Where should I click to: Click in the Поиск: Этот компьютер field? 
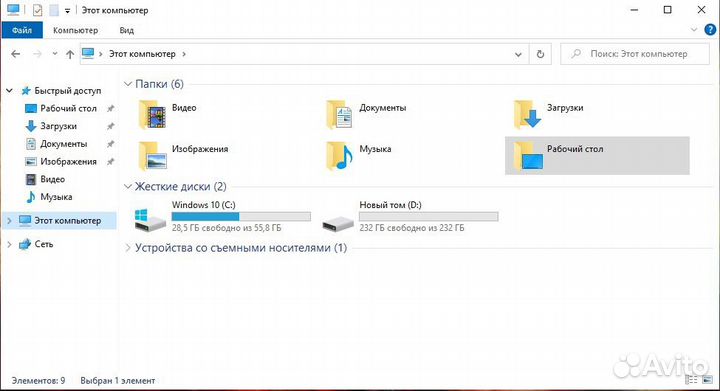pos(635,54)
